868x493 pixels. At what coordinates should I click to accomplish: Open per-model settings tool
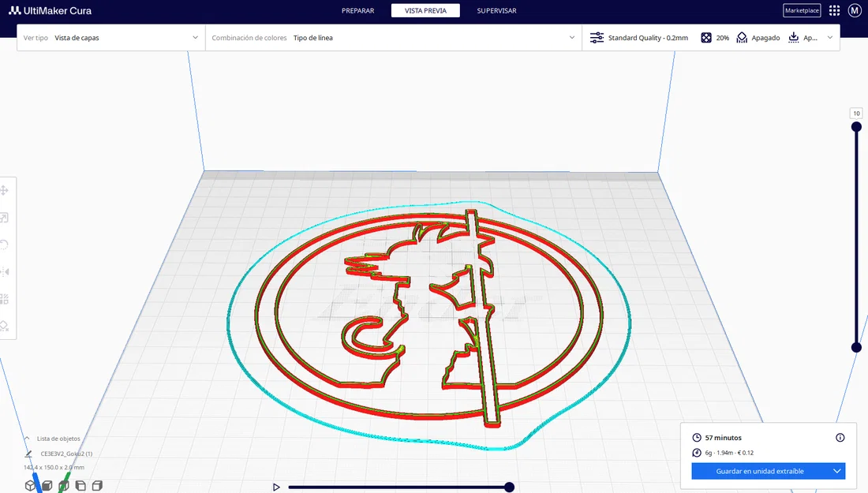(5, 299)
